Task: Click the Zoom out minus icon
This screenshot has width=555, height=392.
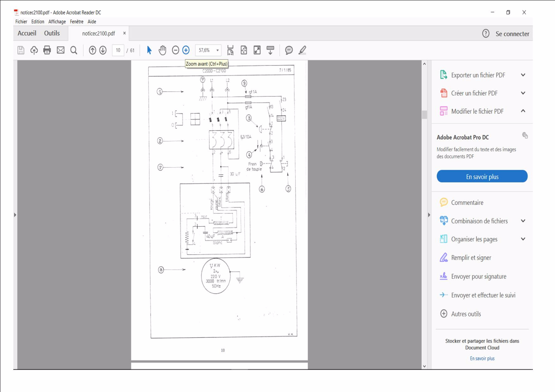Action: pos(176,50)
